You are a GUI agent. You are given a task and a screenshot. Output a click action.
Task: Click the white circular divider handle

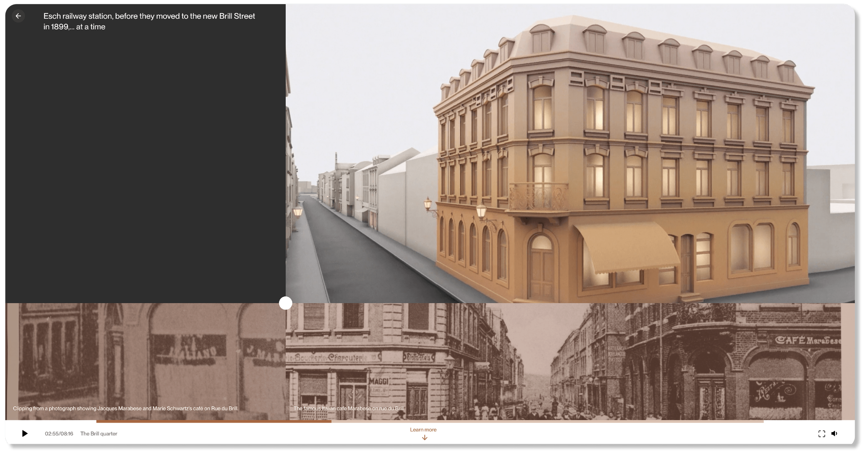pyautogui.click(x=285, y=303)
